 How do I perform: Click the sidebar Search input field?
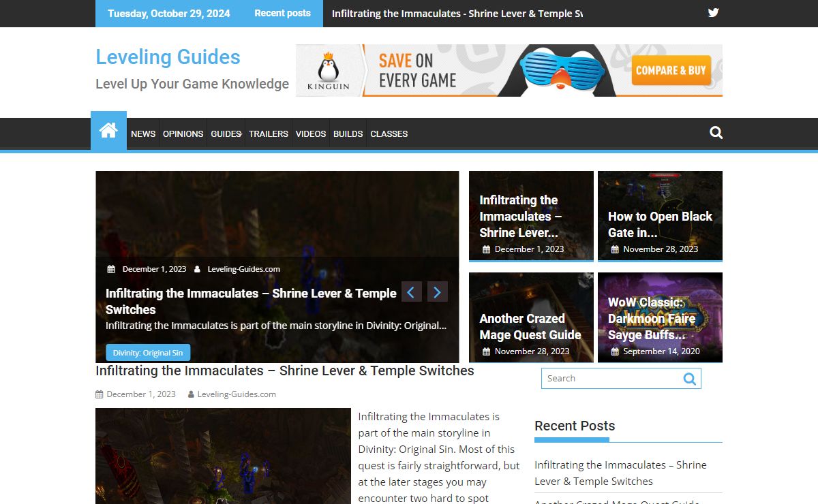611,379
